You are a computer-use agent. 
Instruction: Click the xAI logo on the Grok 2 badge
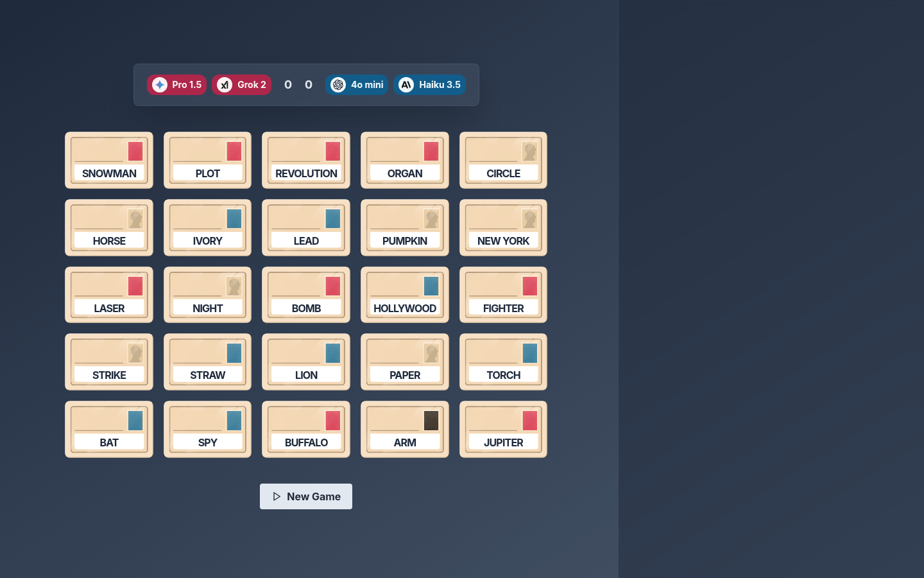pyautogui.click(x=224, y=84)
